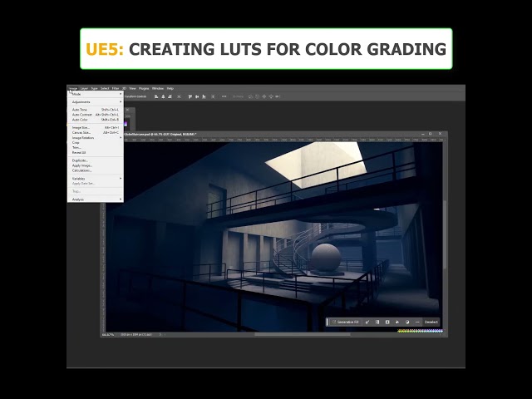Select 3D pan mode icon

264,96
